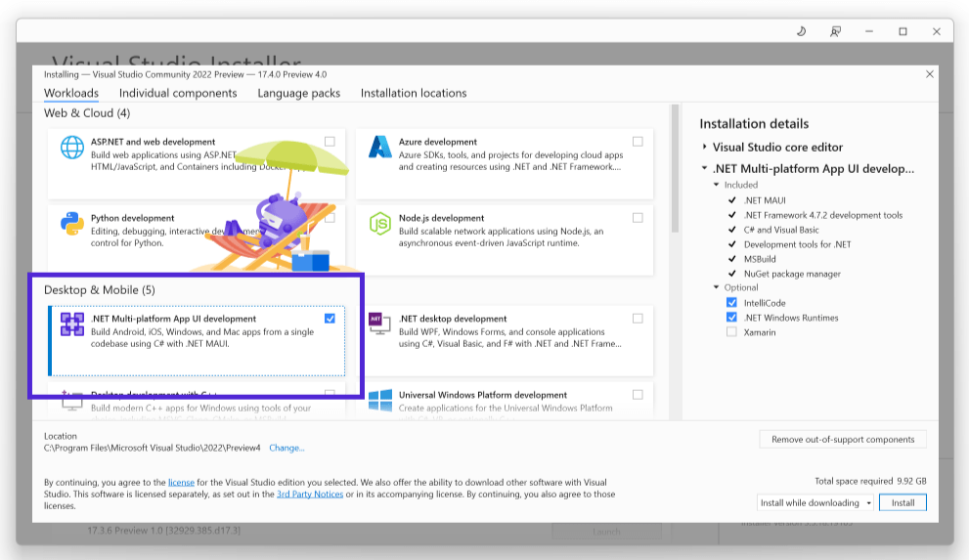
Task: Click the Node.js hexagon icon
Action: click(x=379, y=224)
